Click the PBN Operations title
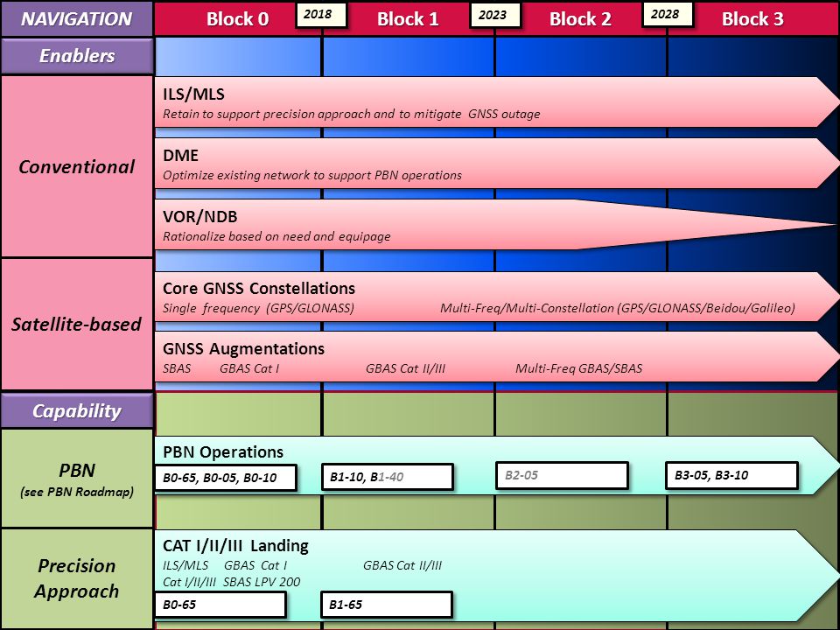The width and height of the screenshot is (840, 630). (x=223, y=452)
